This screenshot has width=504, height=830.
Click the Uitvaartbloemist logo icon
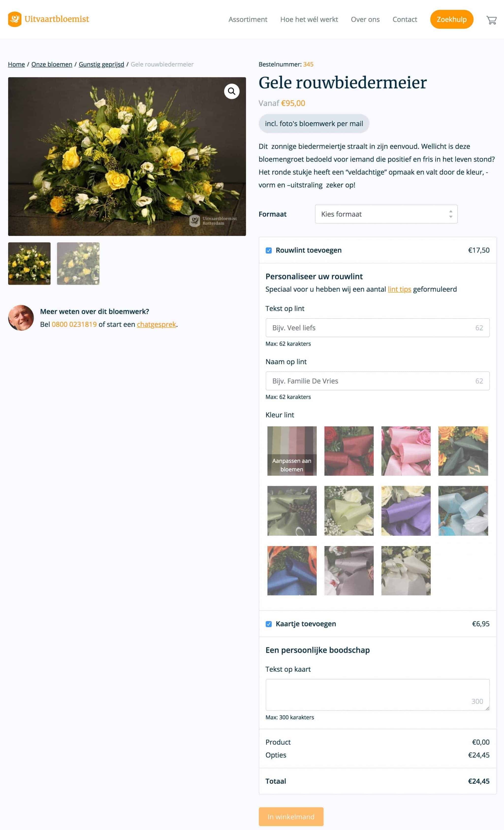(x=15, y=19)
